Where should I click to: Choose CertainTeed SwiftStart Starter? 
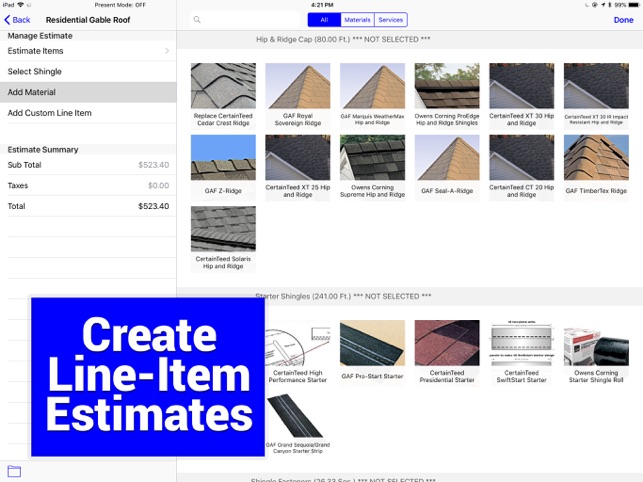[522, 353]
